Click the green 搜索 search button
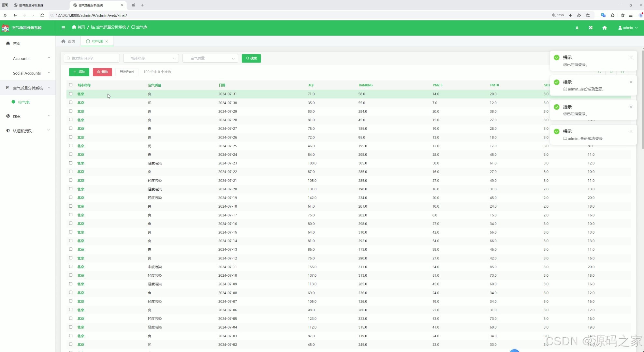Image resolution: width=644 pixels, height=352 pixels. click(251, 58)
